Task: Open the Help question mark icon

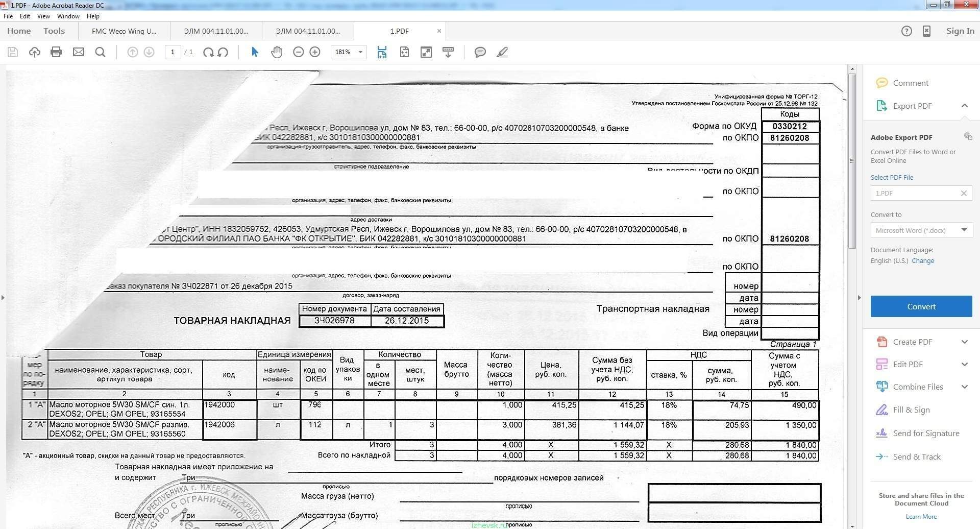Action: 906,31
